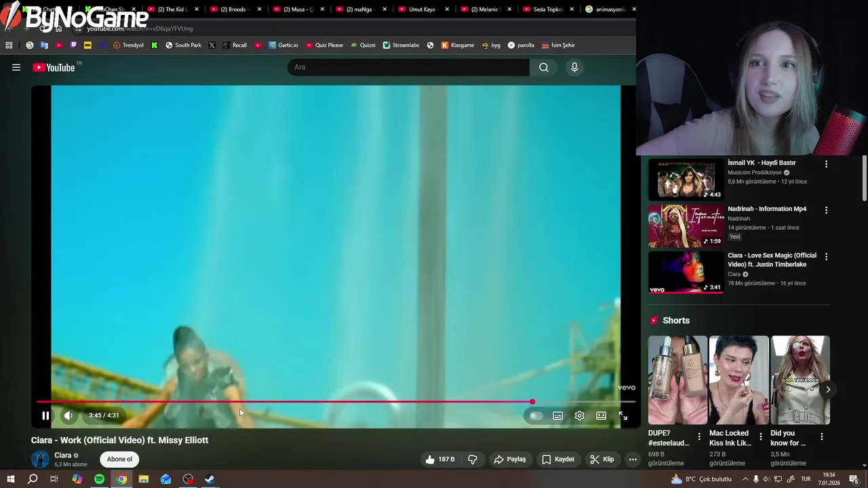This screenshot has width=868, height=488.
Task: Open İsmail YK Haydi Bastır thumbnail
Action: click(x=686, y=180)
